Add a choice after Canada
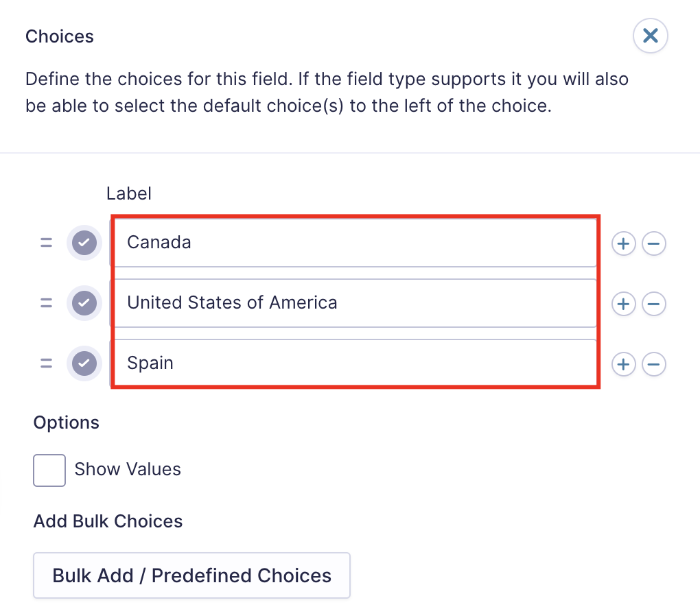This screenshot has width=700, height=609. pyautogui.click(x=623, y=243)
